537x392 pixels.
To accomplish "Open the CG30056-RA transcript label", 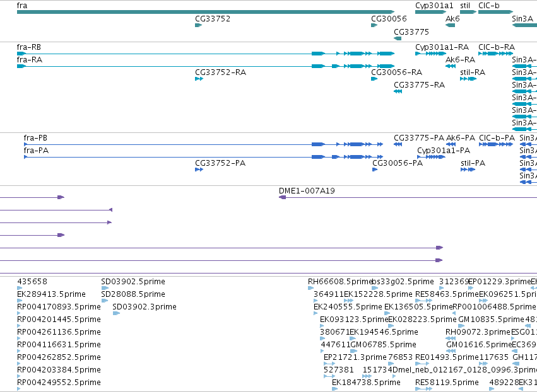I will pos(396,72).
